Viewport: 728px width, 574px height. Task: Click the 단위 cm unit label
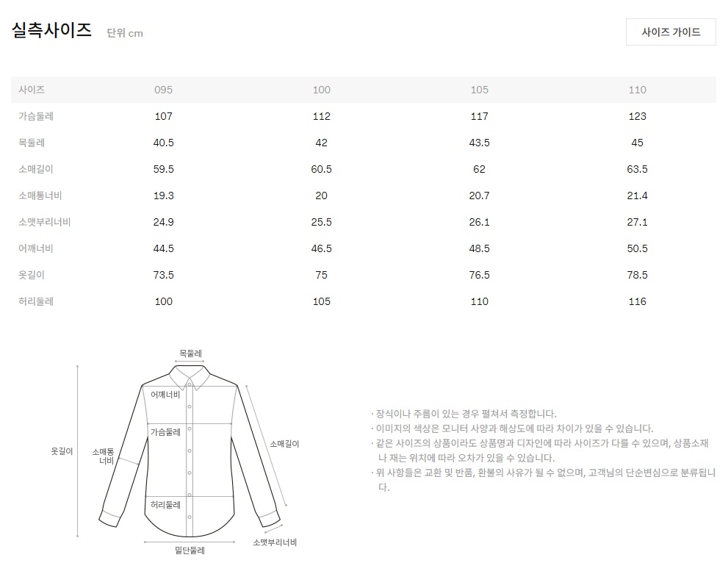click(x=125, y=33)
